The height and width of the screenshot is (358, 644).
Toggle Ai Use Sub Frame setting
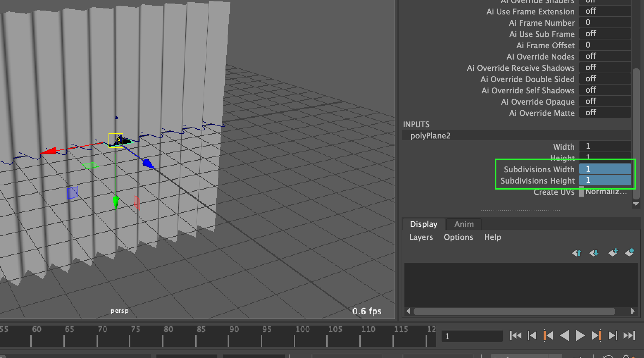coord(605,33)
